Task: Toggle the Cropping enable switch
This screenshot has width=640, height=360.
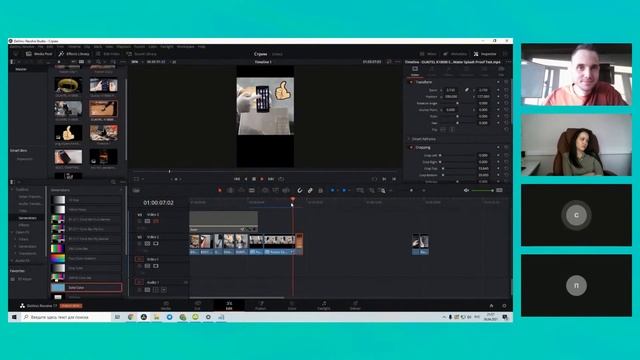Action: click(x=411, y=147)
